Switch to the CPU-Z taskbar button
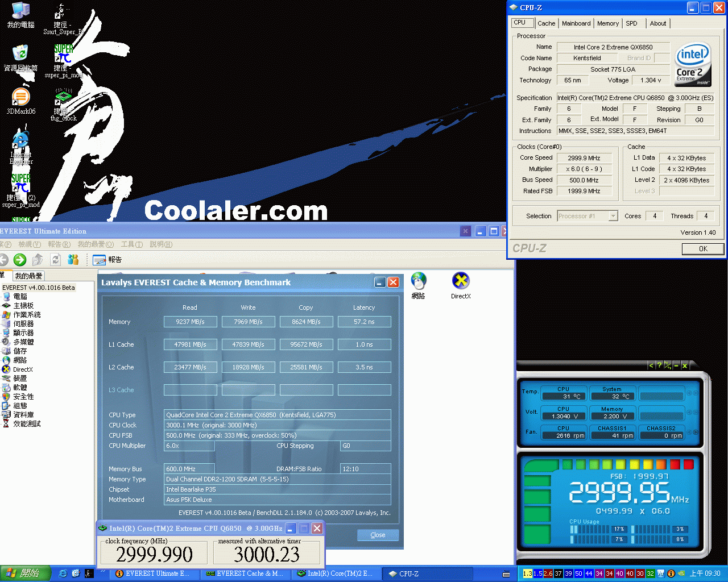This screenshot has width=728, height=582. click(x=428, y=573)
